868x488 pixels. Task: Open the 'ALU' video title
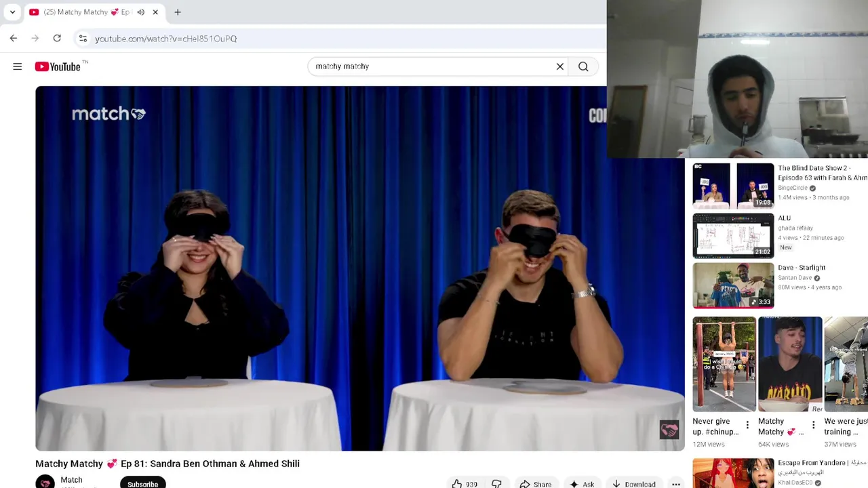click(x=784, y=218)
